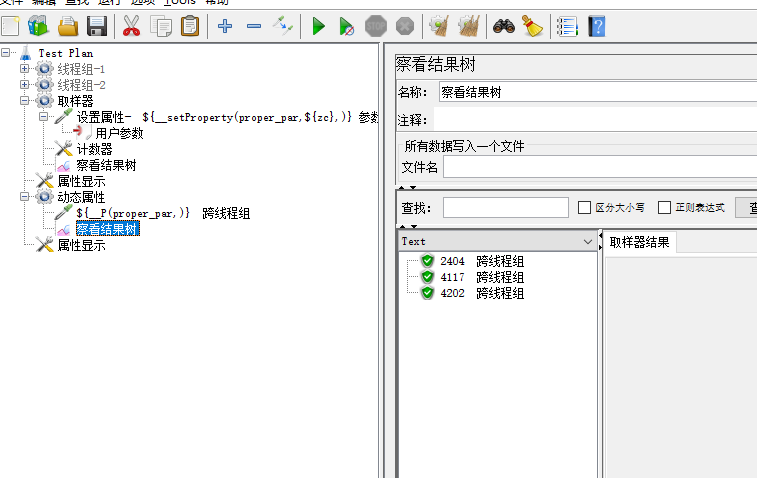Reset search with yellow broom icon

(x=533, y=26)
